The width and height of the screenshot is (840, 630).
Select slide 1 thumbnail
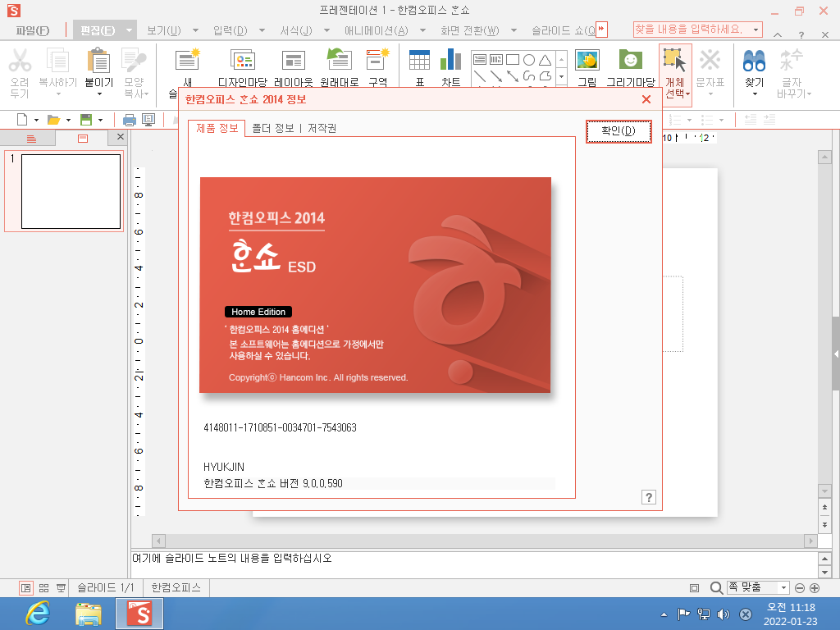[71, 191]
